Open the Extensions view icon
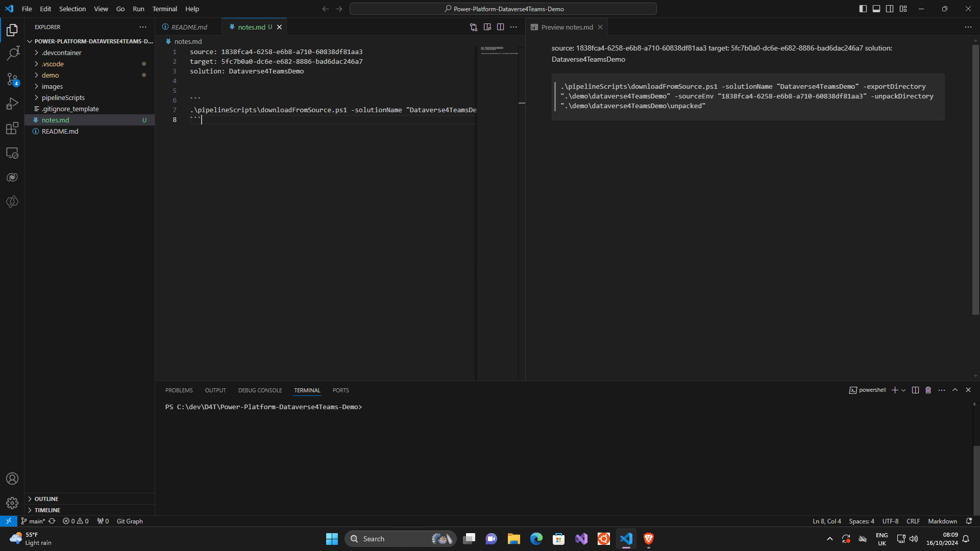Screen dimensions: 980x551 12,129
